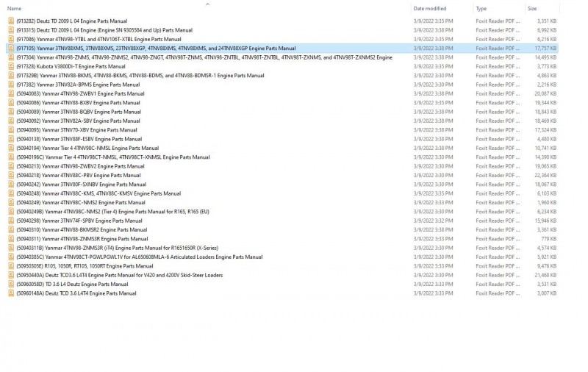The height and width of the screenshot is (372, 588).
Task: Click PDF icon of Kubota V3800DI-T manual
Action: point(11,66)
